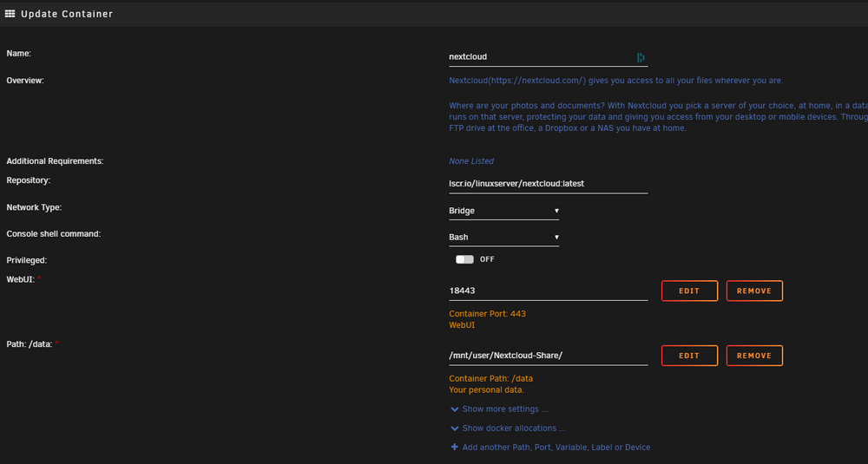This screenshot has width=868, height=464.
Task: Click the Name field containing nextcloud
Action: (x=548, y=57)
